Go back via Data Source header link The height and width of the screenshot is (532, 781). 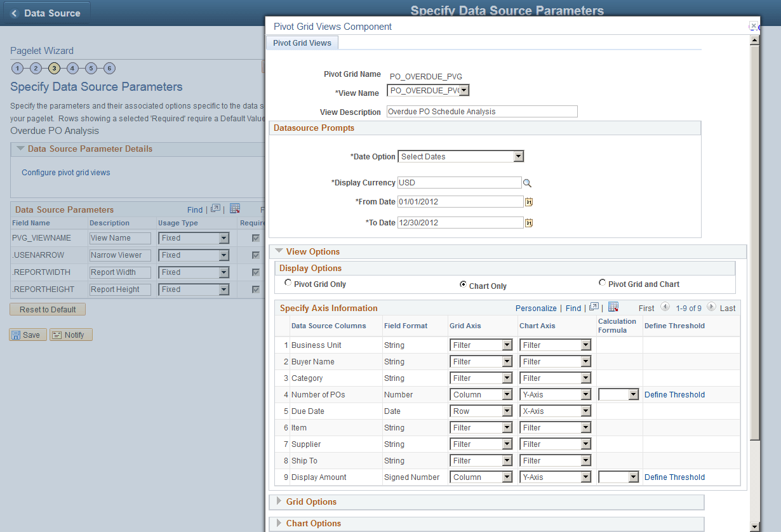coord(47,13)
